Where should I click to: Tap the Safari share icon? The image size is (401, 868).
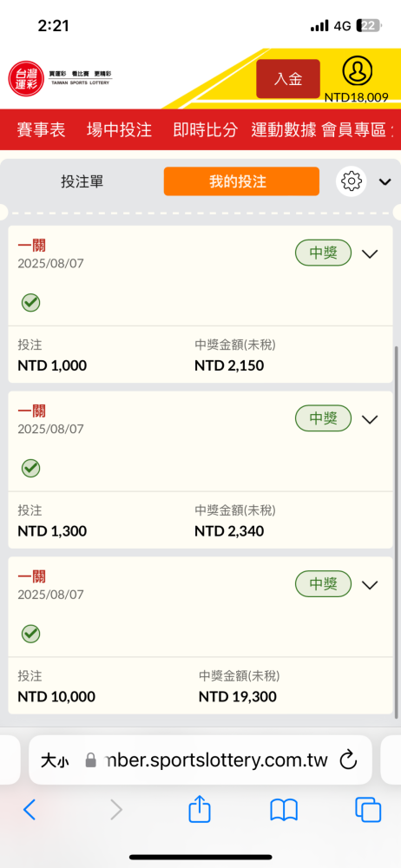click(x=200, y=809)
